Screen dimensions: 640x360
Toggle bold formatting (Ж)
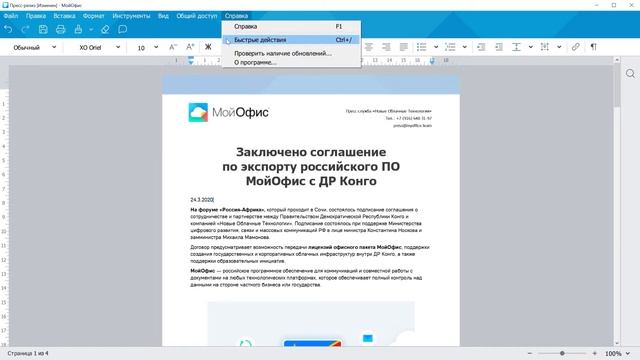pos(208,47)
